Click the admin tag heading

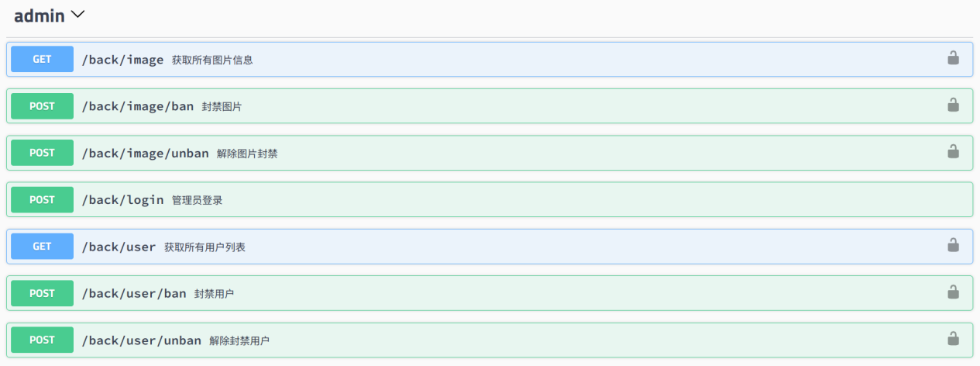click(40, 16)
